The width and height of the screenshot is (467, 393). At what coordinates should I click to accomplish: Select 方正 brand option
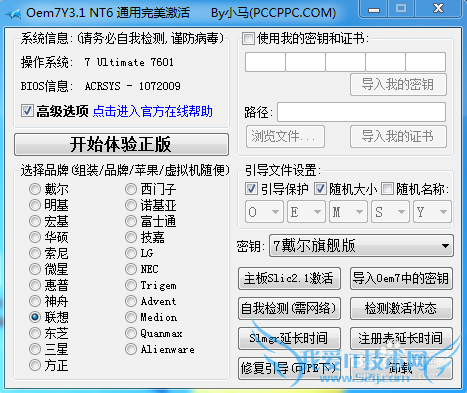(35, 365)
